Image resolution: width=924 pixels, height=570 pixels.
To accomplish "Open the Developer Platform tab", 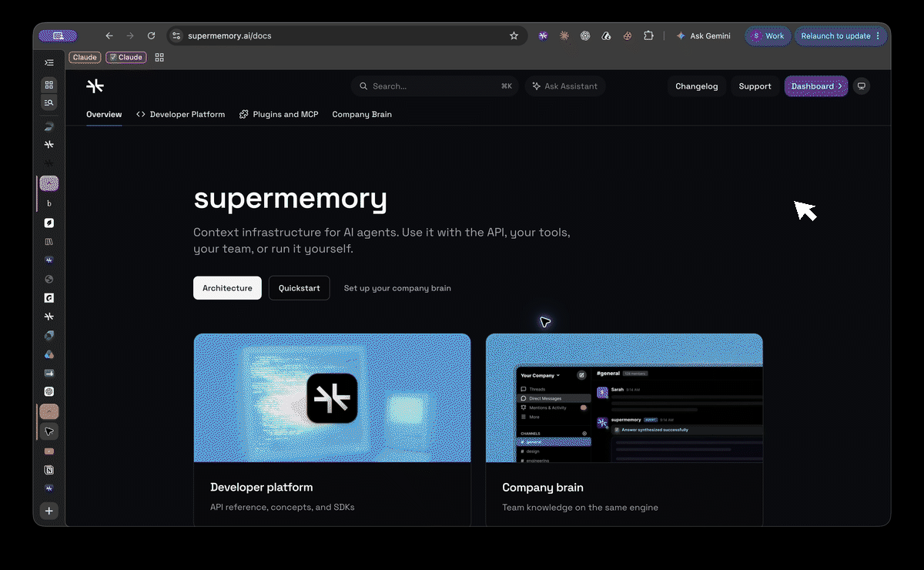I will click(181, 114).
